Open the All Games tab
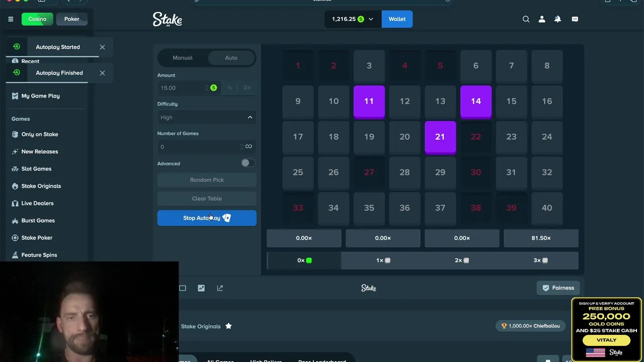Image resolution: width=644 pixels, height=362 pixels. (220, 361)
